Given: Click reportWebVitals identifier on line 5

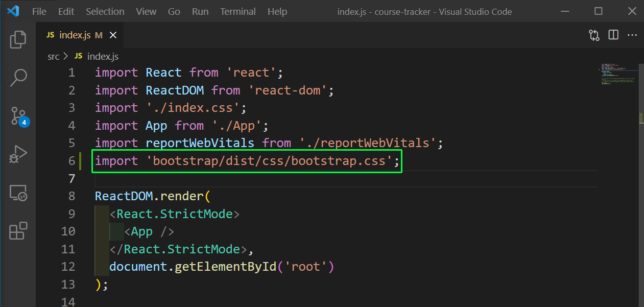Looking at the screenshot, I should (x=200, y=143).
